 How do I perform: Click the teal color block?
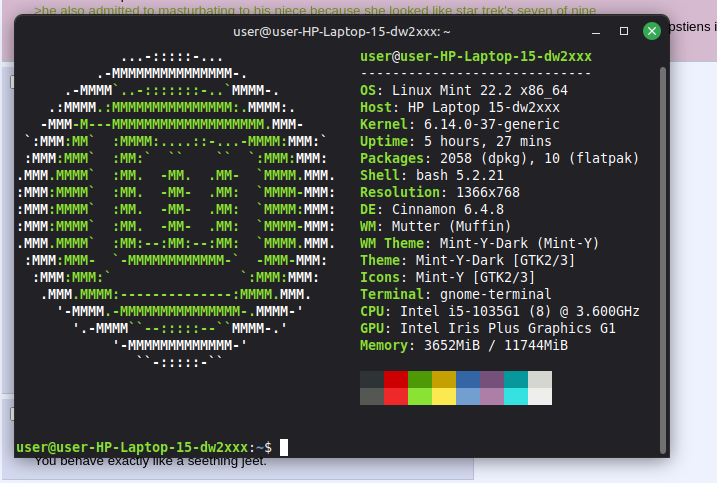(515, 379)
